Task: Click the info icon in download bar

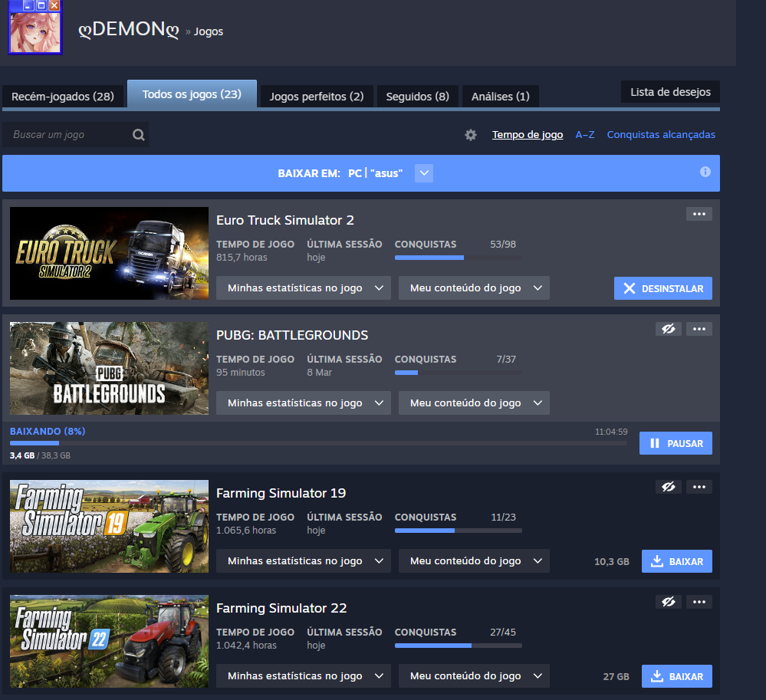Action: point(705,172)
